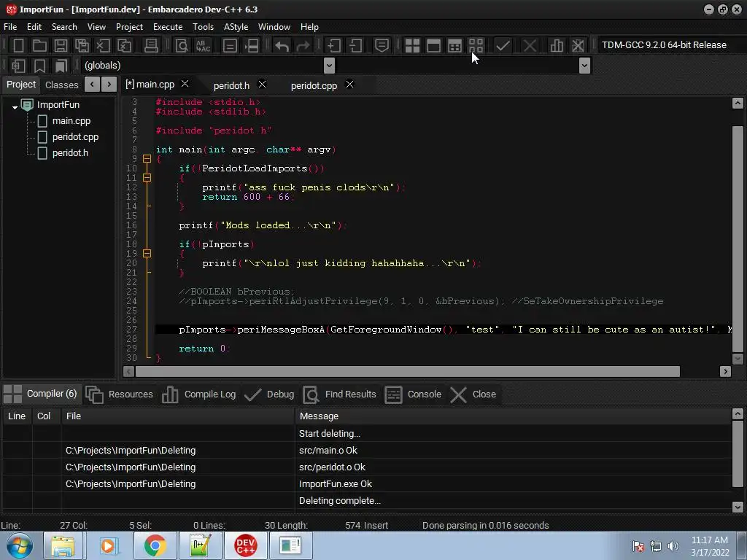
Task: Click the Print toolbar icon
Action: (x=151, y=45)
